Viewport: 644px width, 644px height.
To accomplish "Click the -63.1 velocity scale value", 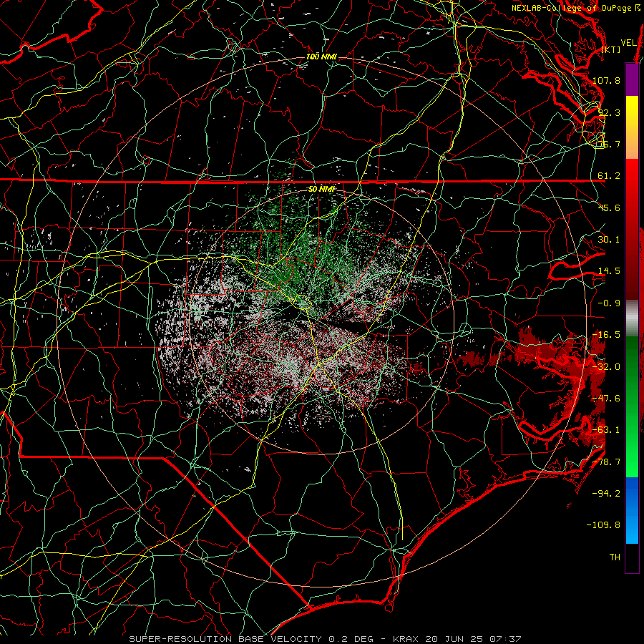I will coord(606,430).
